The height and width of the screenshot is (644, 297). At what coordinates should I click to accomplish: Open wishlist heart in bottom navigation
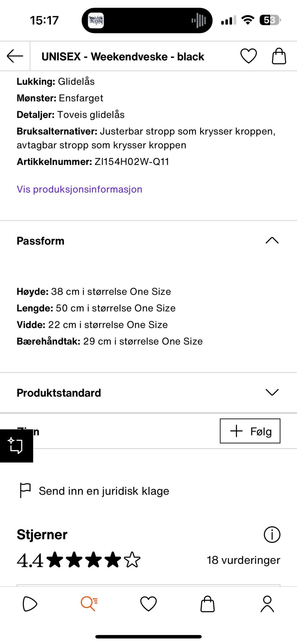tap(148, 604)
